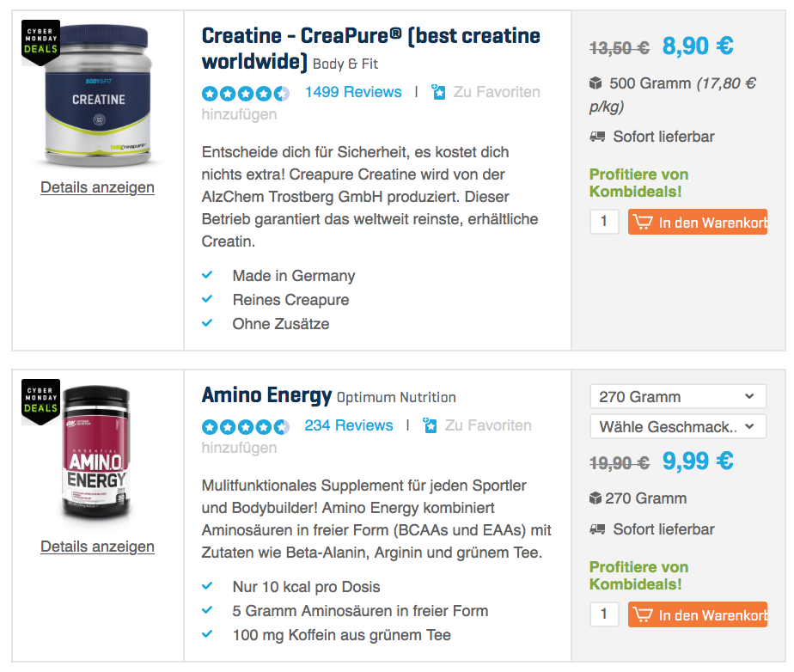Click Cyber Monday Deals badge on Creatine
The width and height of the screenshot is (794, 672).
click(x=40, y=40)
